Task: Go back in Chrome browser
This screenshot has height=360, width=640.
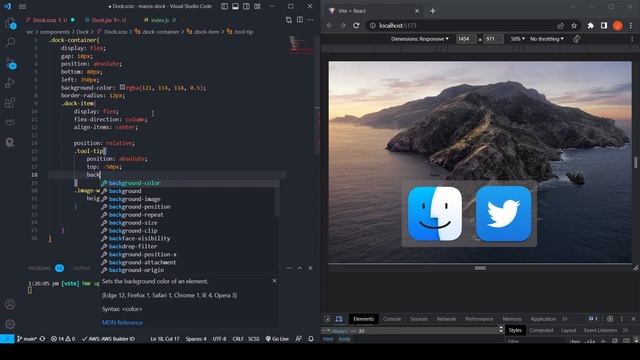Action: coord(329,25)
